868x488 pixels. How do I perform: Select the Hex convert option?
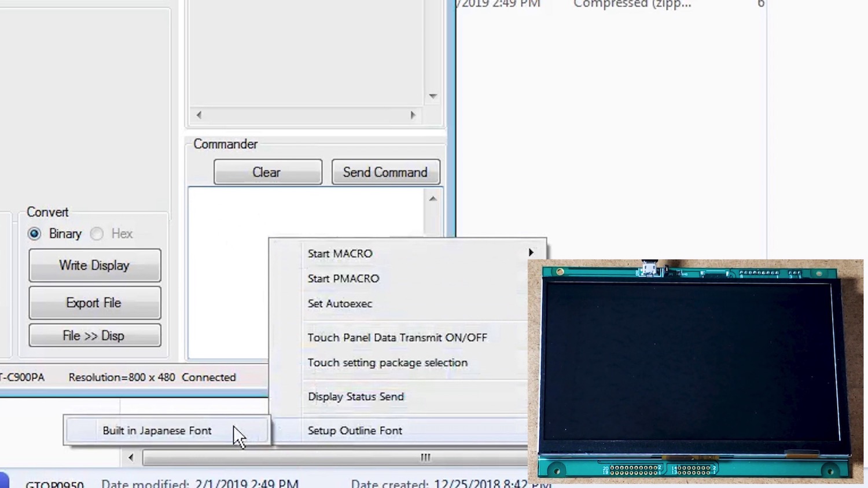coord(97,234)
